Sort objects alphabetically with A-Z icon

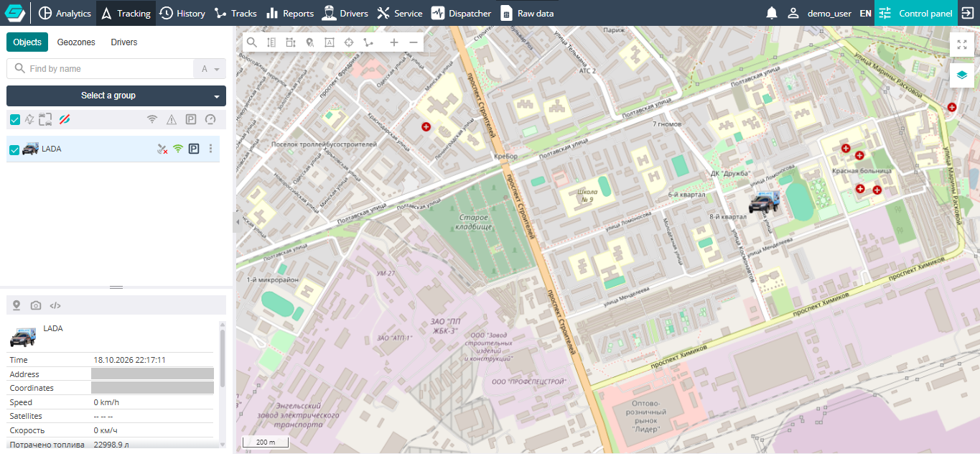coord(29,119)
